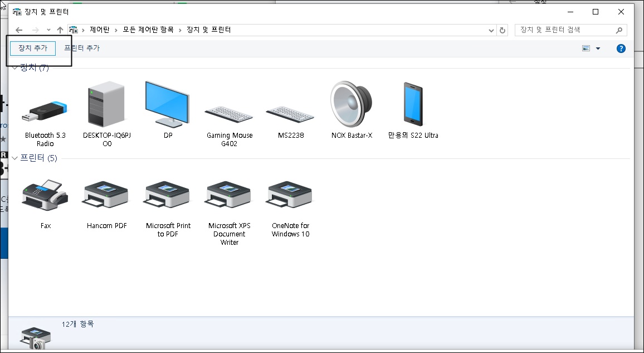This screenshot has height=353, width=644.
Task: Click inside the device search field
Action: coord(563,30)
